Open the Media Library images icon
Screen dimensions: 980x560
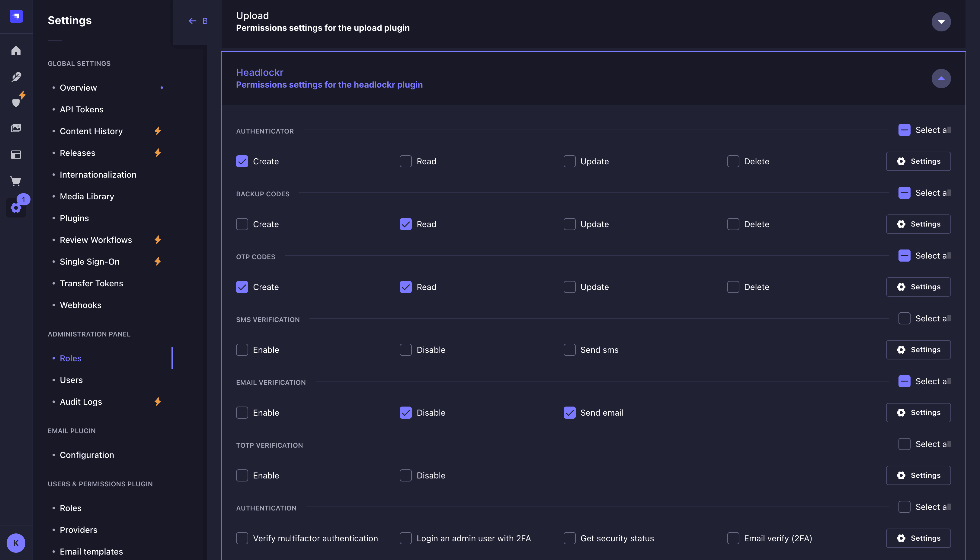(16, 128)
